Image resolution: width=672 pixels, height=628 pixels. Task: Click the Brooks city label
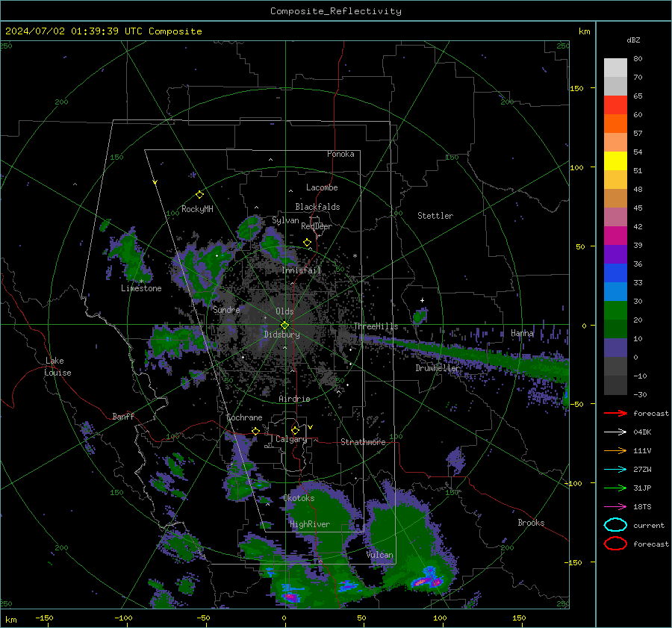(x=531, y=523)
